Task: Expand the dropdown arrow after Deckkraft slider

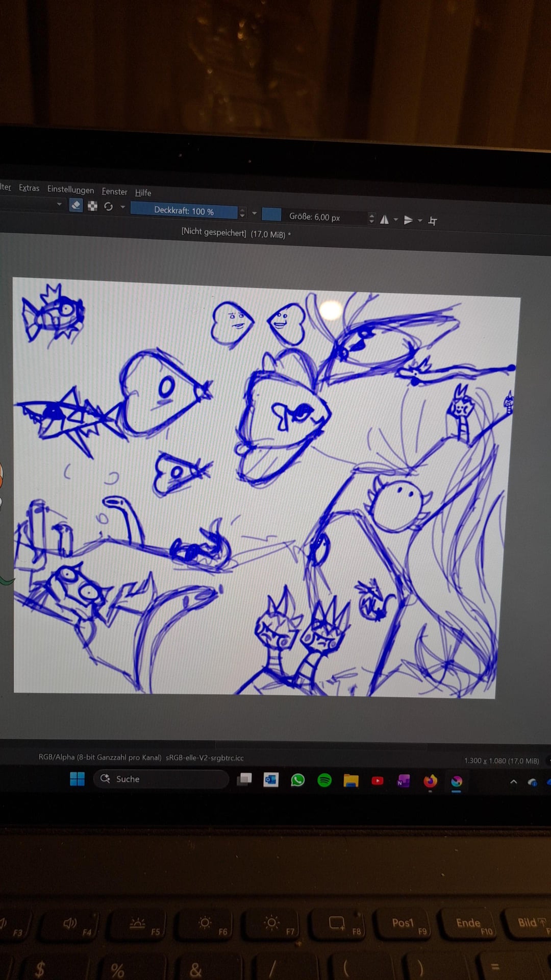Action: pyautogui.click(x=254, y=213)
